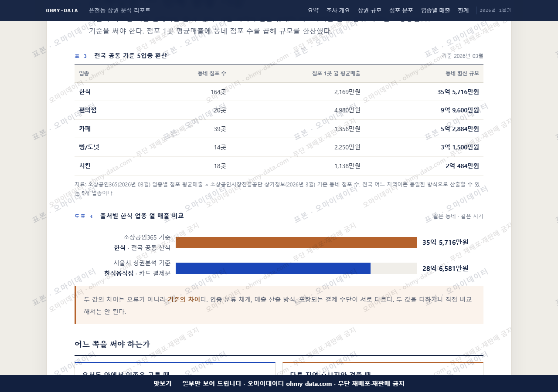This screenshot has height=392, width=558.
Task: Click the 전국 공통 기준 5업종 환산 table title
Action: tap(130, 56)
